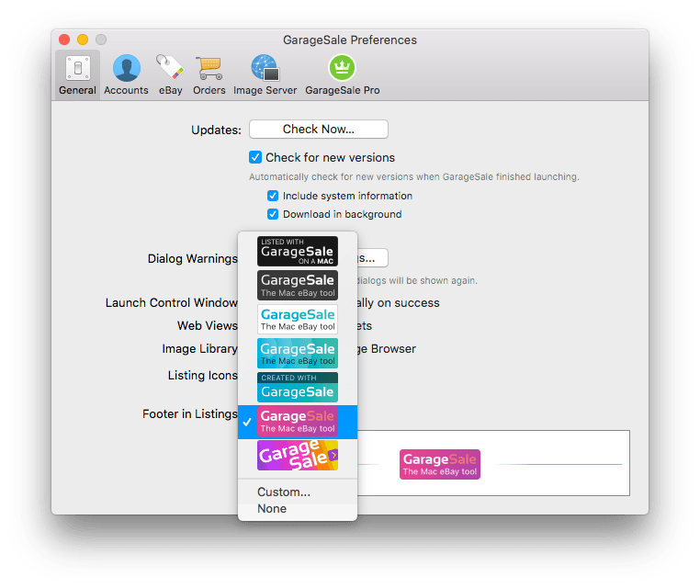Image resolution: width=700 pixels, height=588 pixels.
Task: Open the Image Server preferences pane
Action: pos(264,74)
